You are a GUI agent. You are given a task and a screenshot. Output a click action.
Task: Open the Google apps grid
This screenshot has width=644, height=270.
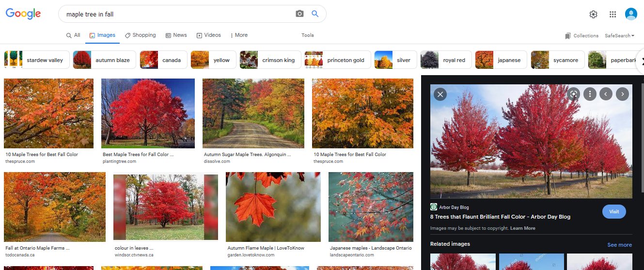613,14
